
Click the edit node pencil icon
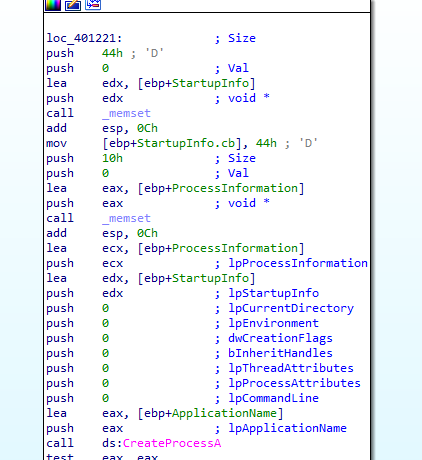pyautogui.click(x=73, y=5)
